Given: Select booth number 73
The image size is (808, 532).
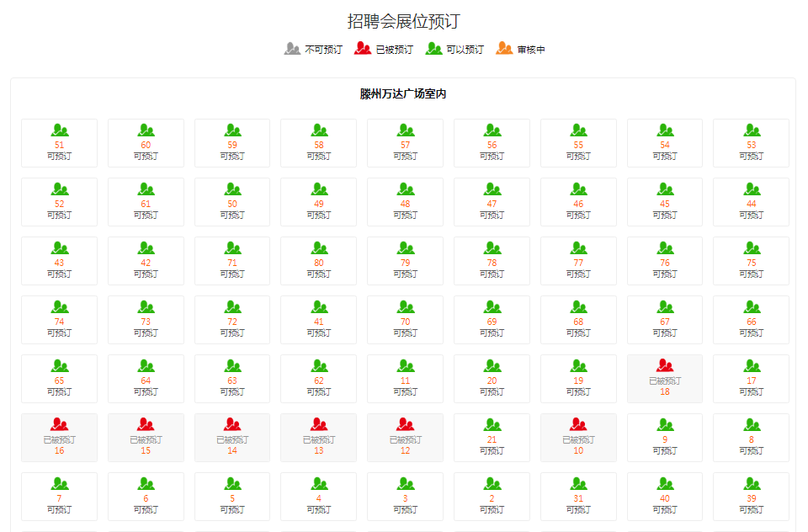Looking at the screenshot, I should (146, 320).
